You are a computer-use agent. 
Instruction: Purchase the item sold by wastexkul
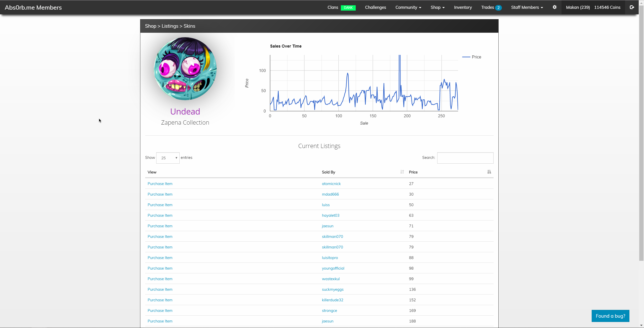(x=160, y=279)
